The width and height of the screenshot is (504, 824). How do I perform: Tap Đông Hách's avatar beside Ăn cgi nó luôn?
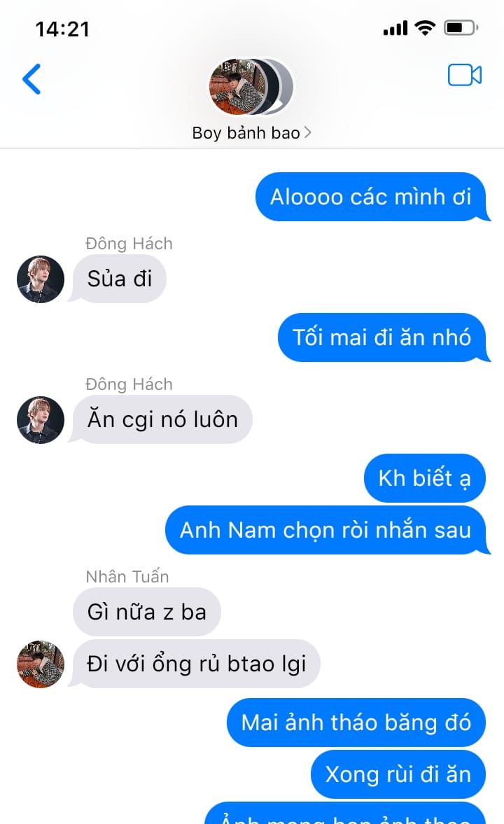[x=41, y=420]
